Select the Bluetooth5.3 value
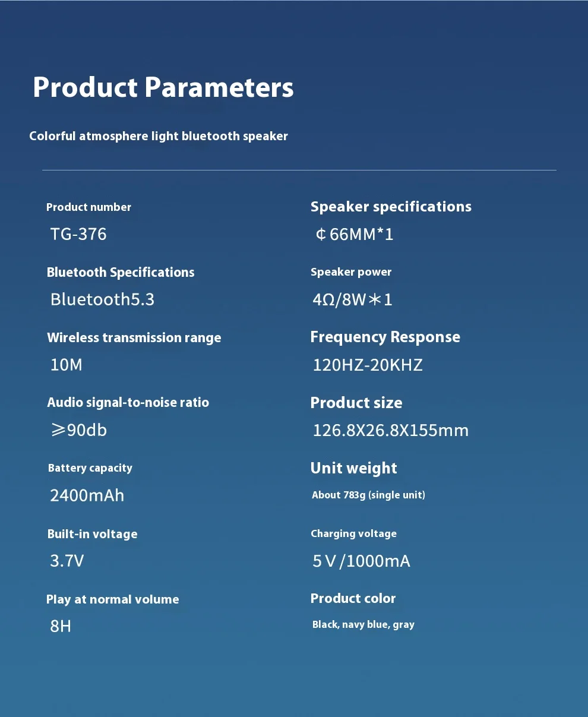This screenshot has height=717, width=588. [x=102, y=299]
